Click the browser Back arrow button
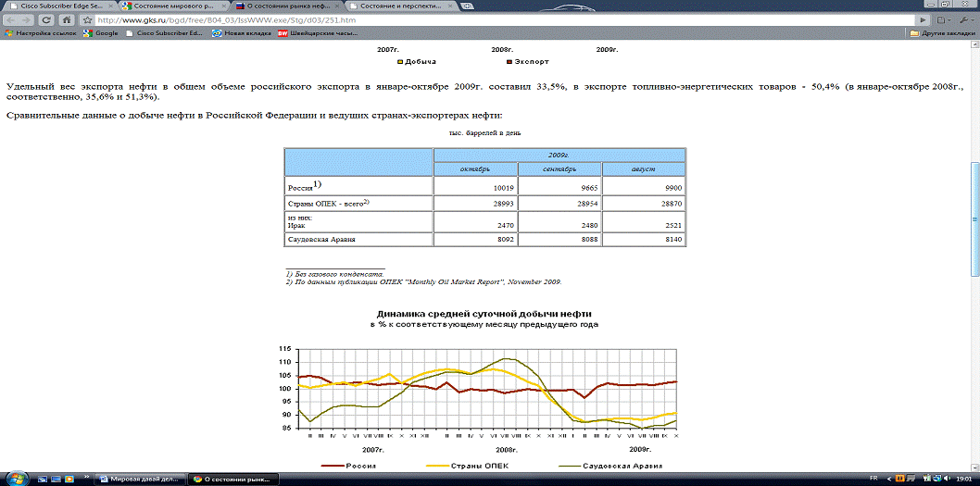The height and width of the screenshot is (486, 980). (x=9, y=19)
